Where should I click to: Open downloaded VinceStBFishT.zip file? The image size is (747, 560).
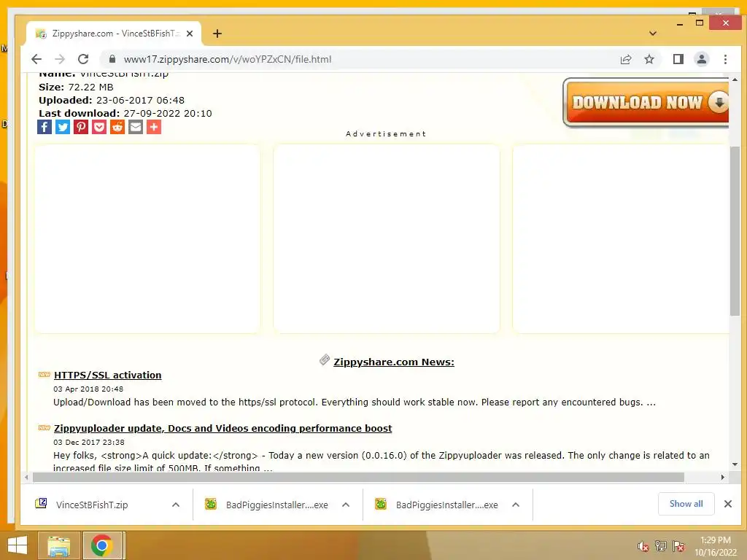click(x=92, y=505)
